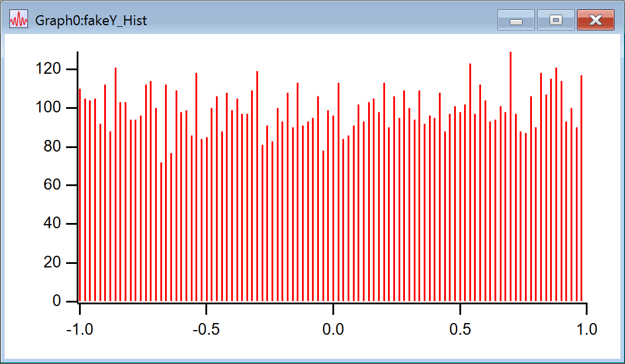This screenshot has height=364, width=625.
Task: Click the Graph0:fakeY_Hist window title text
Action: pyautogui.click(x=91, y=20)
